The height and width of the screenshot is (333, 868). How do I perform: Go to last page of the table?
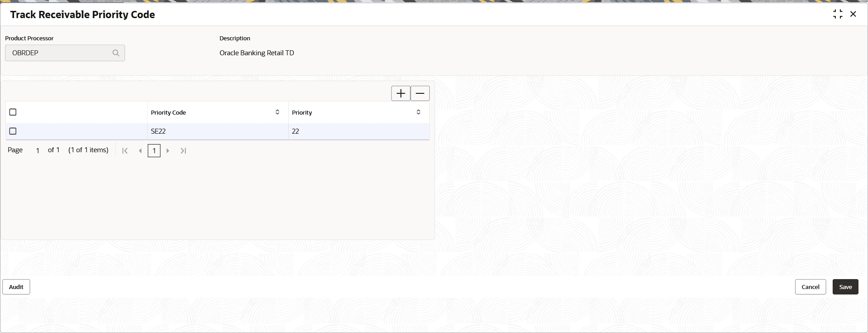click(x=183, y=151)
